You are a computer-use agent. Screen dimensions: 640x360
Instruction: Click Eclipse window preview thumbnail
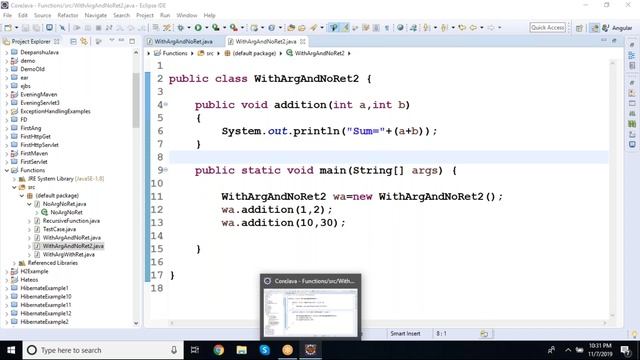click(310, 312)
